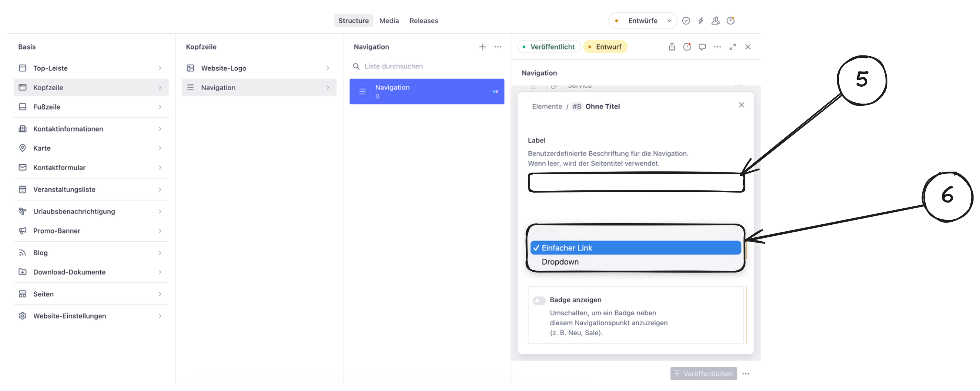Click the Kopfzeile layout icon

pos(23,88)
